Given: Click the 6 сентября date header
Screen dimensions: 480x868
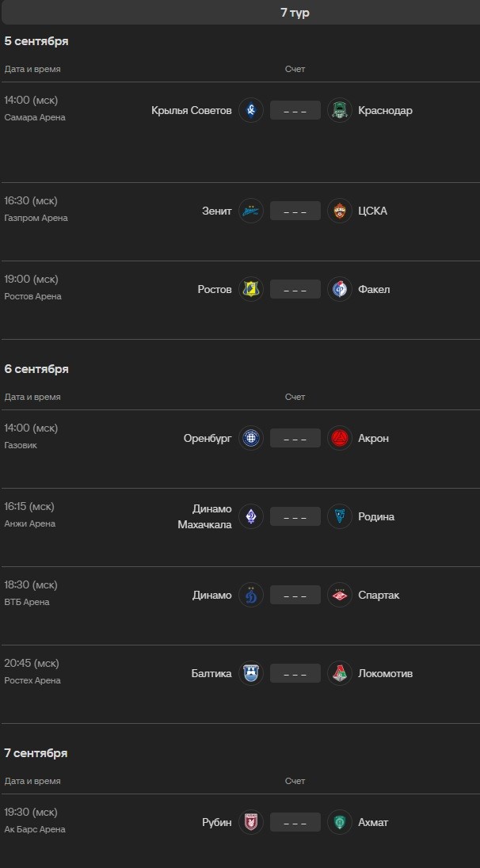Looking at the screenshot, I should click(x=36, y=369).
